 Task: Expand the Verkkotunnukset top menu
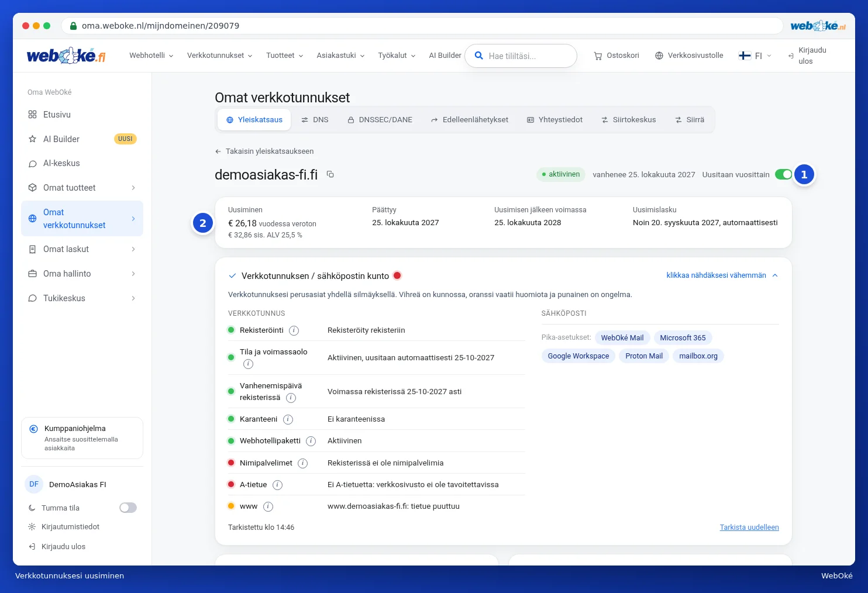pos(220,56)
